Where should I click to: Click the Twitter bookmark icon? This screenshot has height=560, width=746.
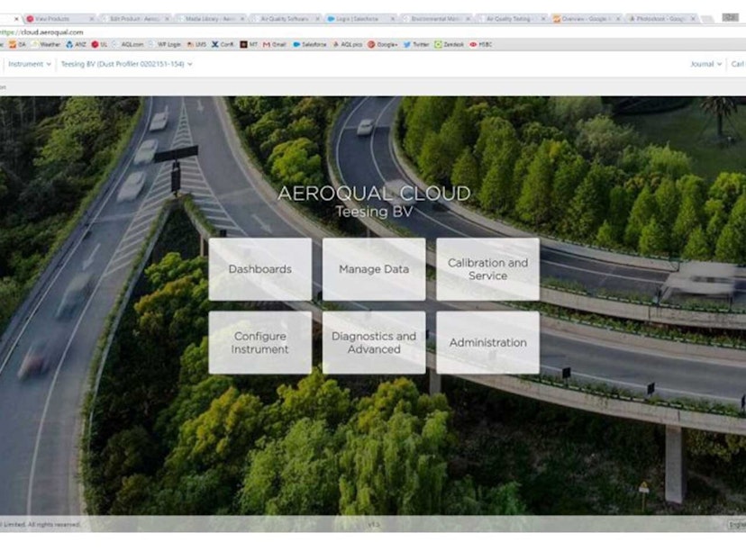point(407,43)
